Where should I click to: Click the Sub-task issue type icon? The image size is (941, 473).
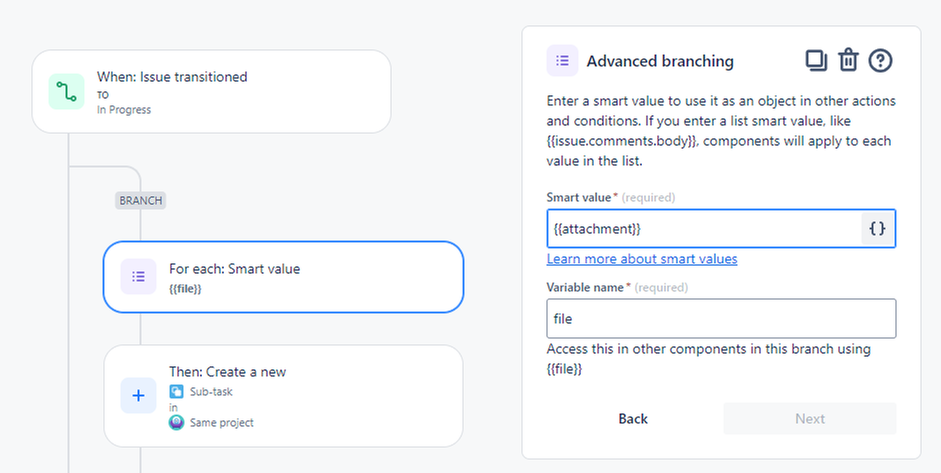pyautogui.click(x=176, y=392)
